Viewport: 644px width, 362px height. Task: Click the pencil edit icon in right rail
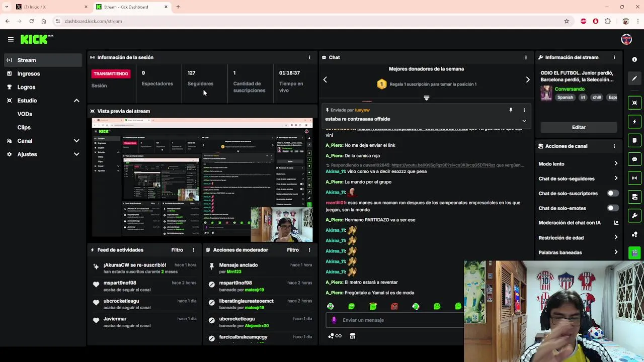point(634,78)
